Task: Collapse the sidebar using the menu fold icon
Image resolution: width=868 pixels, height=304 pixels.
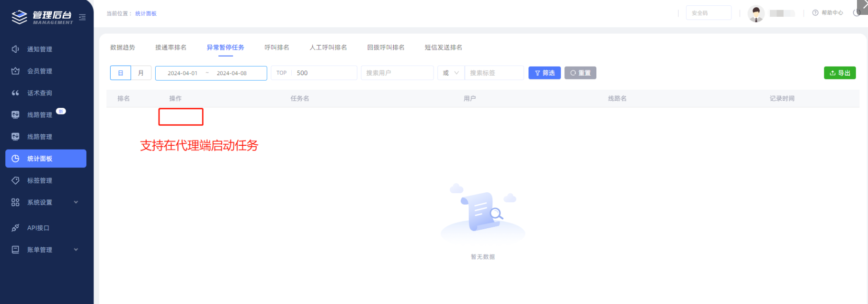Action: click(82, 17)
